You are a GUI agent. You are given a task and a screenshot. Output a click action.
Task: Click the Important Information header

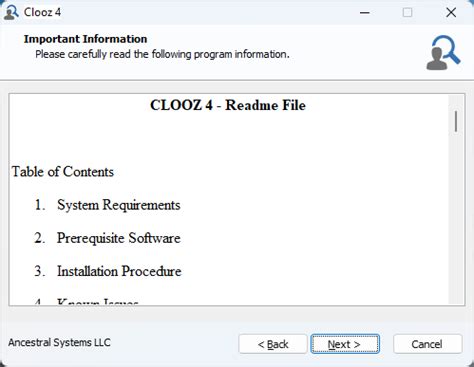(85, 39)
